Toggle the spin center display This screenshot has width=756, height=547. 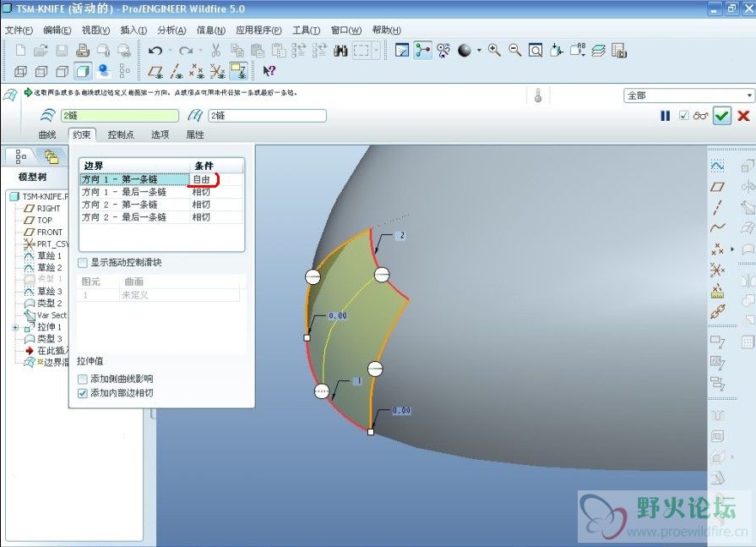423,50
